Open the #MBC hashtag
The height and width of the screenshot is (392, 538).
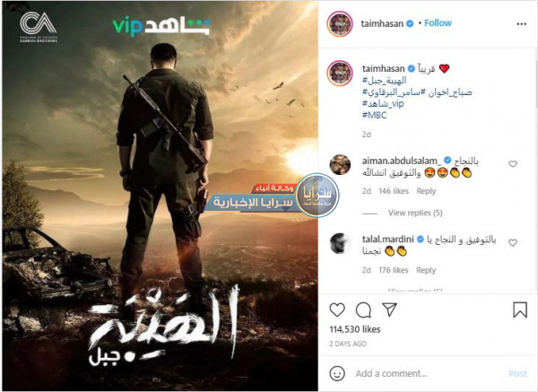[x=374, y=116]
